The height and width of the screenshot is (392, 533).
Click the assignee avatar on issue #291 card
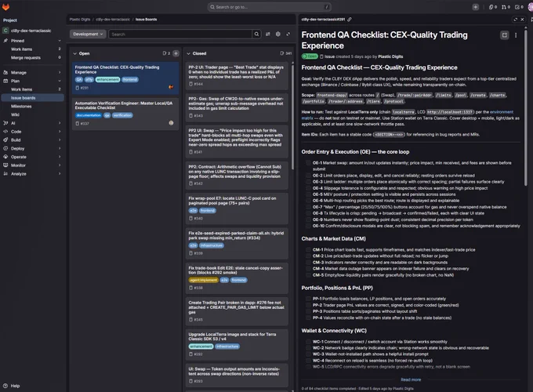click(x=171, y=87)
